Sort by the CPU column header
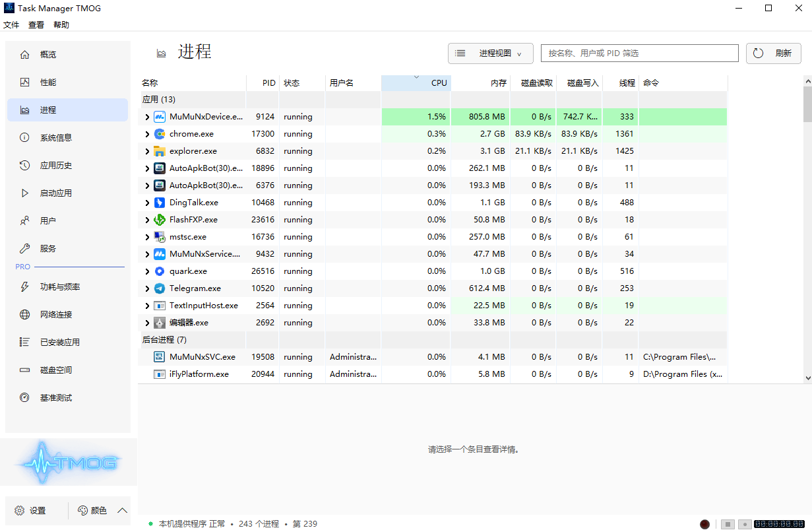This screenshot has width=812, height=530. tap(416, 83)
